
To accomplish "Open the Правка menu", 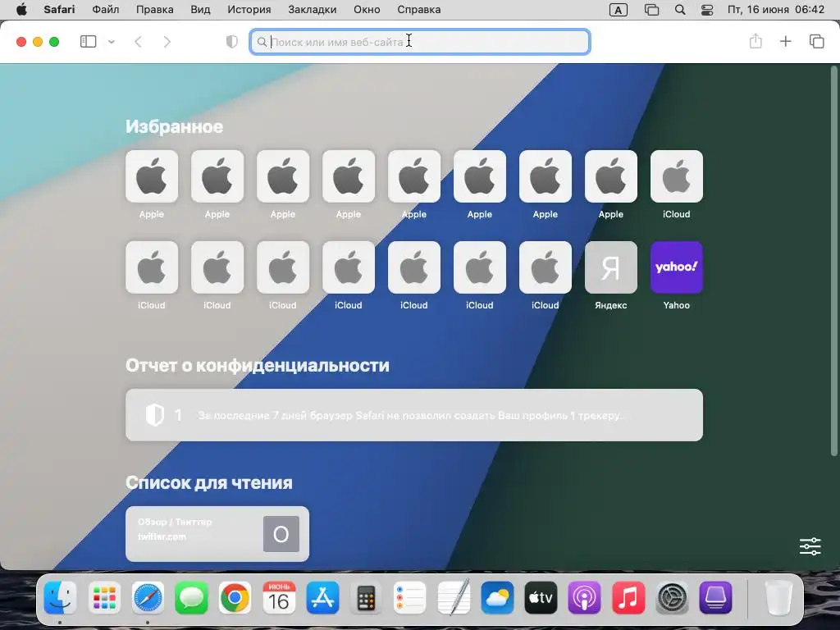I will (154, 10).
